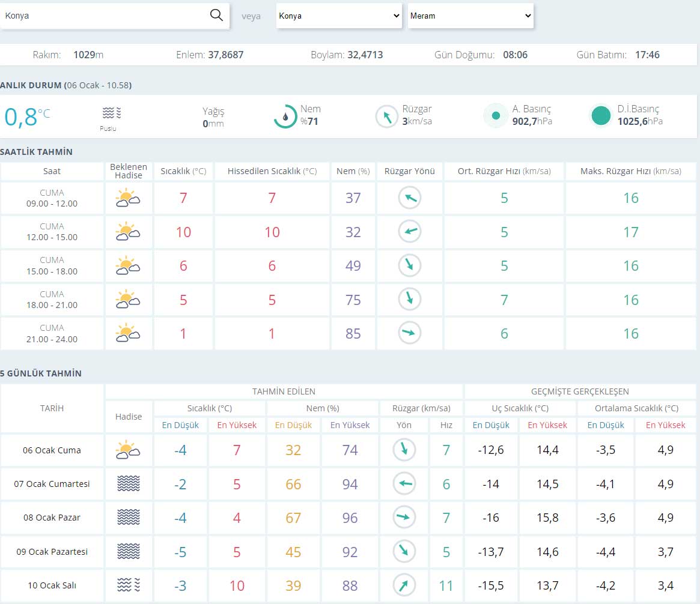Click the 09 Ocak Pazartesi fog icon

click(x=128, y=551)
